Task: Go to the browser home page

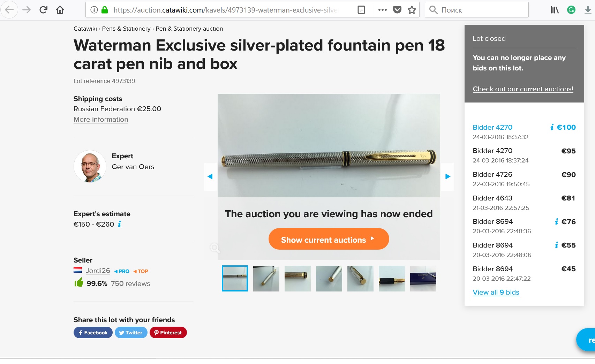Action: 60,10
